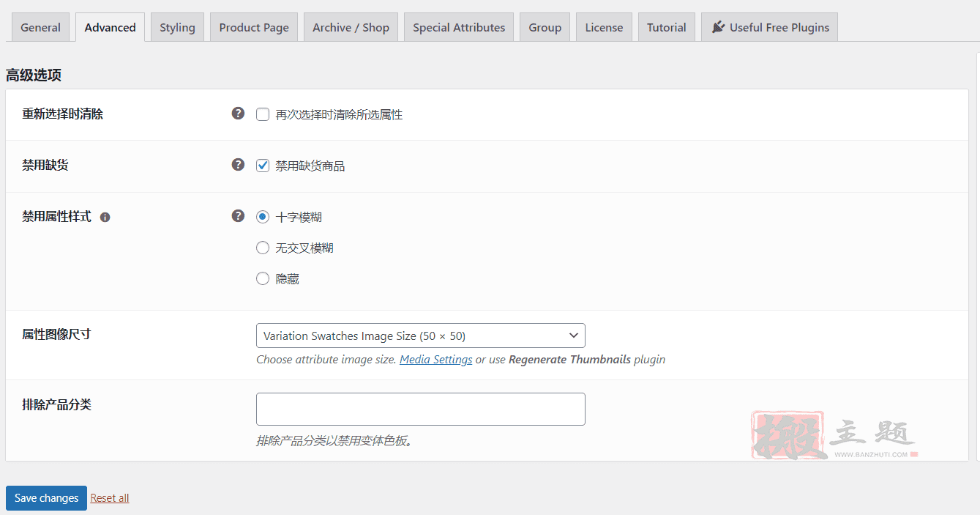Open the Advanced tab

110,27
